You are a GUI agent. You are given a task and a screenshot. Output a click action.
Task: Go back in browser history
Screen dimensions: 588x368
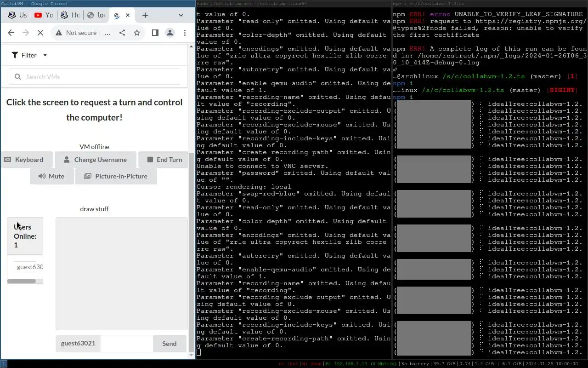(11, 33)
